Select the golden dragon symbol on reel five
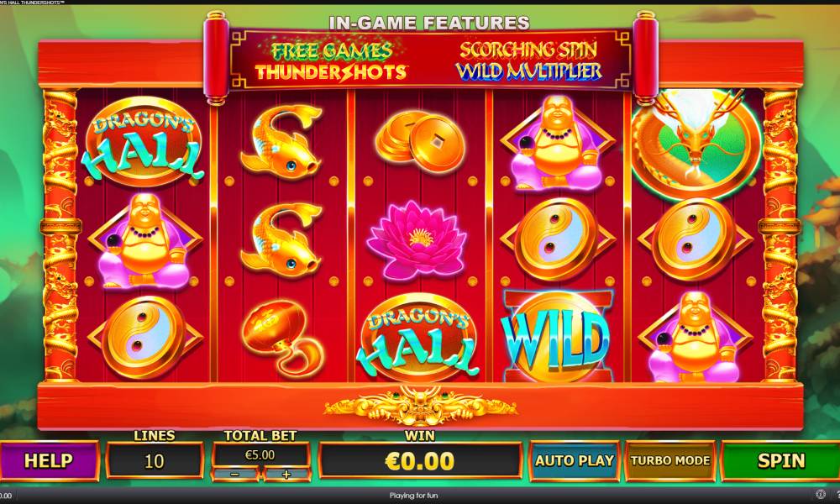 [696, 141]
